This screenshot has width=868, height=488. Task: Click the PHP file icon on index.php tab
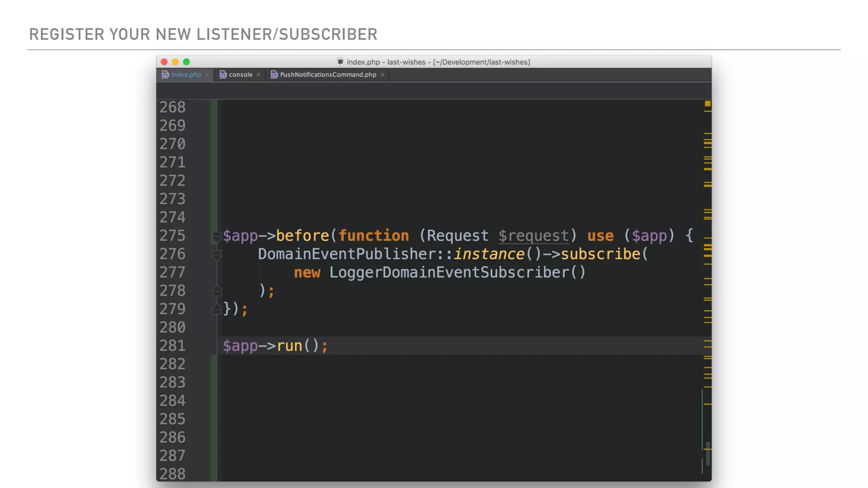pyautogui.click(x=165, y=75)
